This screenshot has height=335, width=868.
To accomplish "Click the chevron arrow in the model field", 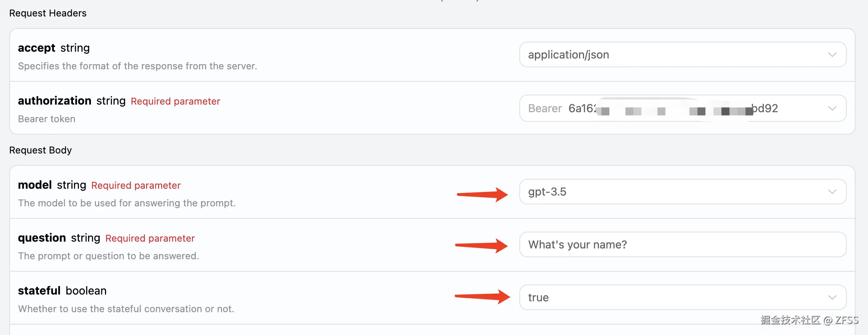I will pyautogui.click(x=832, y=192).
